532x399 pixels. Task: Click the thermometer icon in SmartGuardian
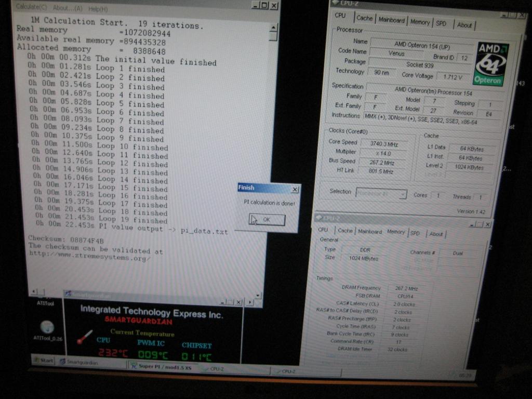(x=84, y=337)
